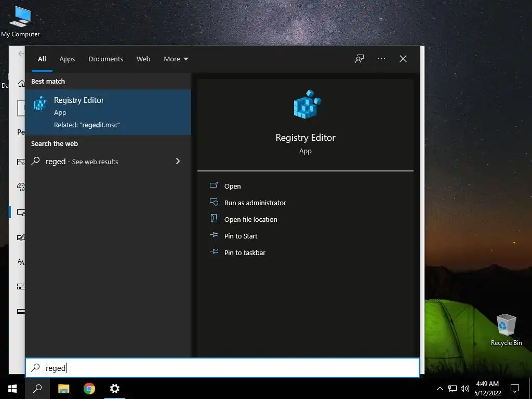Open the search options ellipsis menu
532x399 pixels.
click(x=381, y=59)
